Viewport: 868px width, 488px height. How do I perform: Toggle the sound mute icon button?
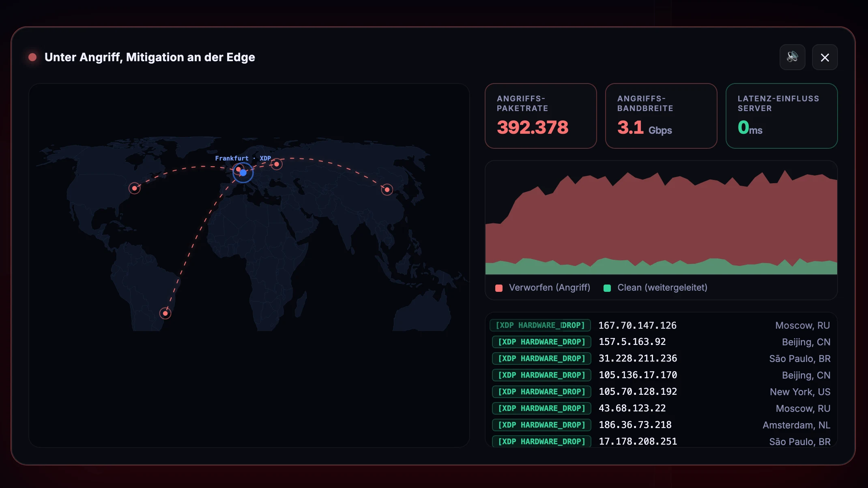(792, 57)
